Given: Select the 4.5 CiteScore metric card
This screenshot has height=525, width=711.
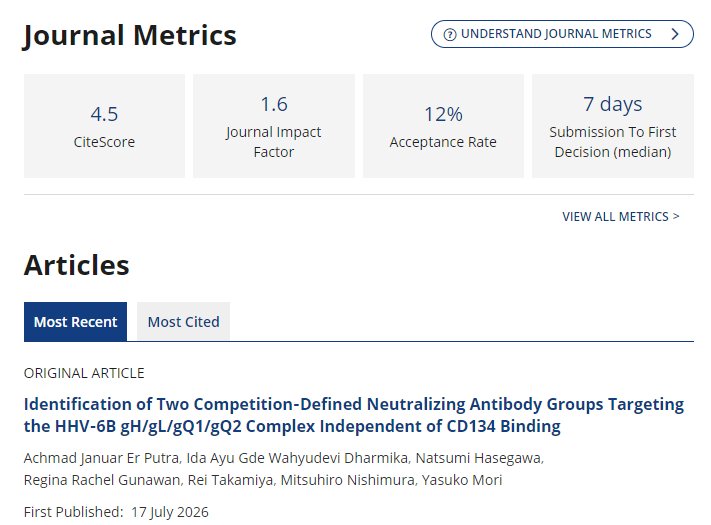Looking at the screenshot, I should (104, 126).
